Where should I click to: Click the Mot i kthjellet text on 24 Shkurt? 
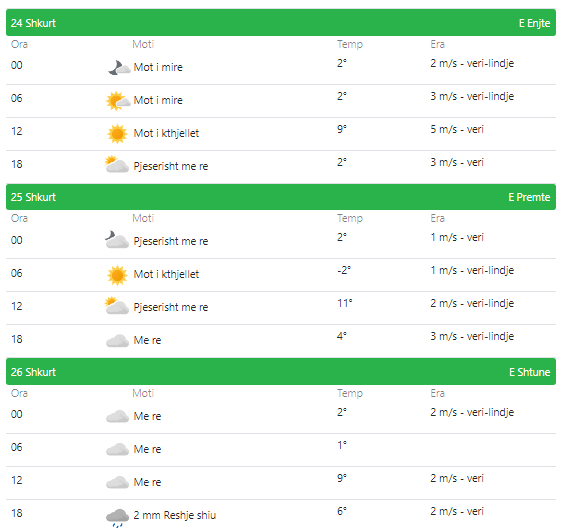click(166, 133)
